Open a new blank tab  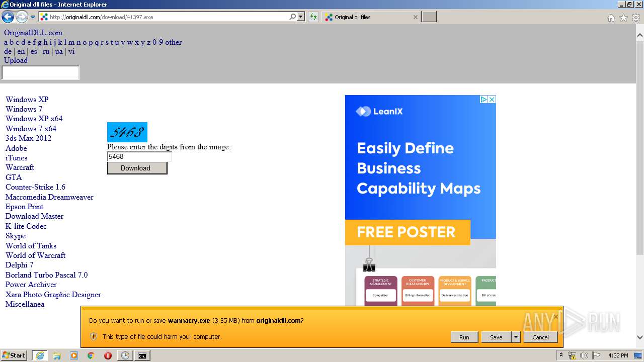click(x=429, y=17)
